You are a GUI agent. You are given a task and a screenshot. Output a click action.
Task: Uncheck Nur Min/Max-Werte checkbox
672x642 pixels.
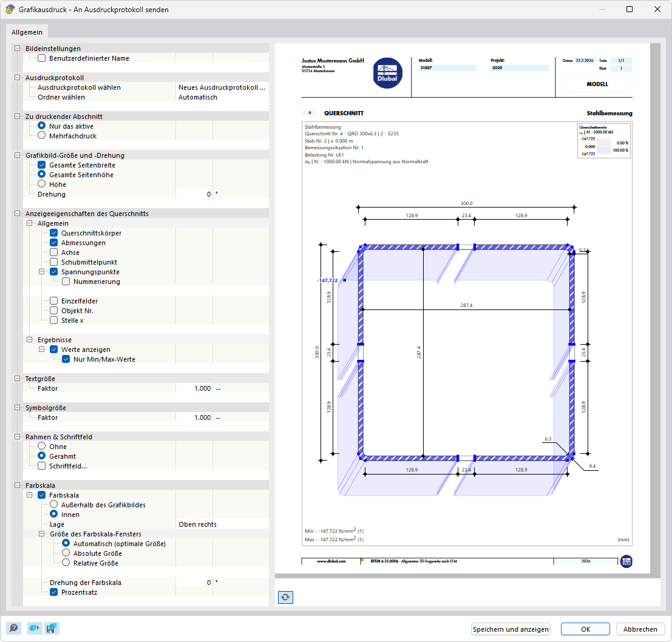pos(66,359)
